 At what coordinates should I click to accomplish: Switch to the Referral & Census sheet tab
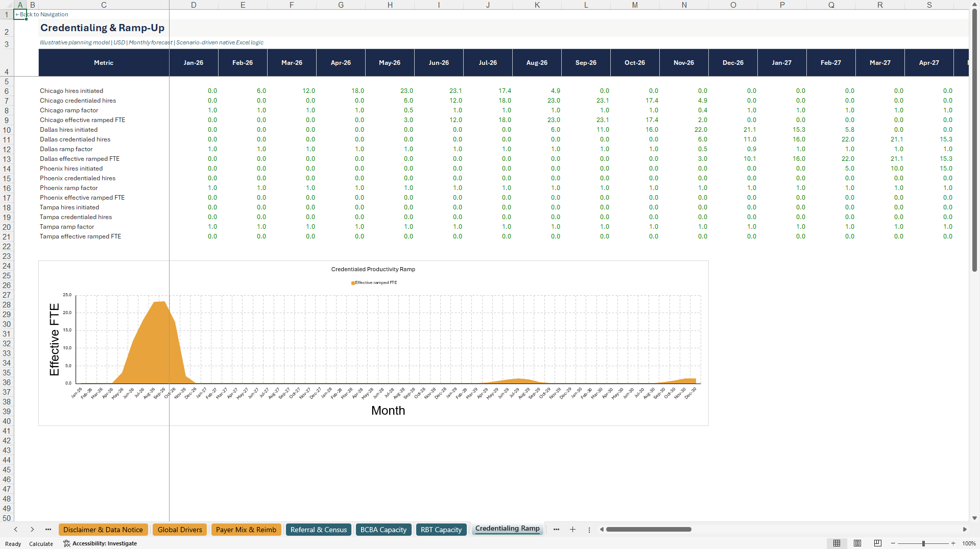click(x=319, y=530)
